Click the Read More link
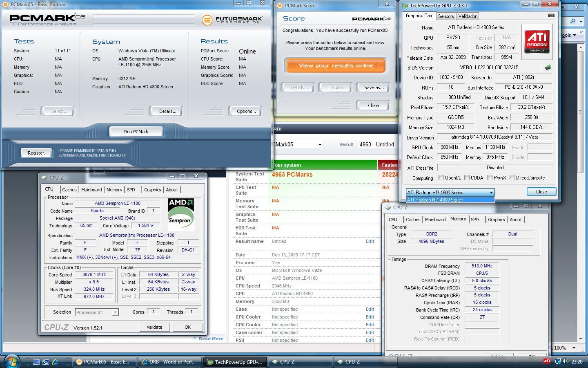Viewport: 588px width, 368px height. [211, 339]
